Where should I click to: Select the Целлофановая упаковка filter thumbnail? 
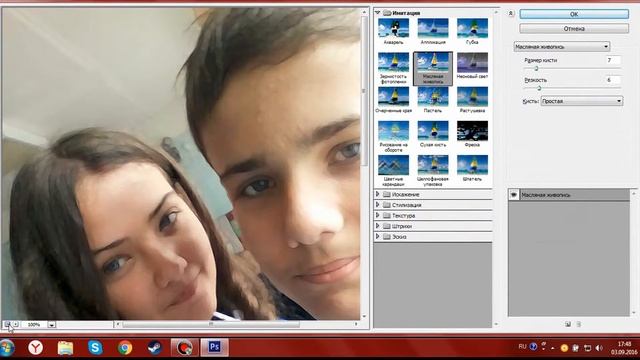(x=433, y=165)
